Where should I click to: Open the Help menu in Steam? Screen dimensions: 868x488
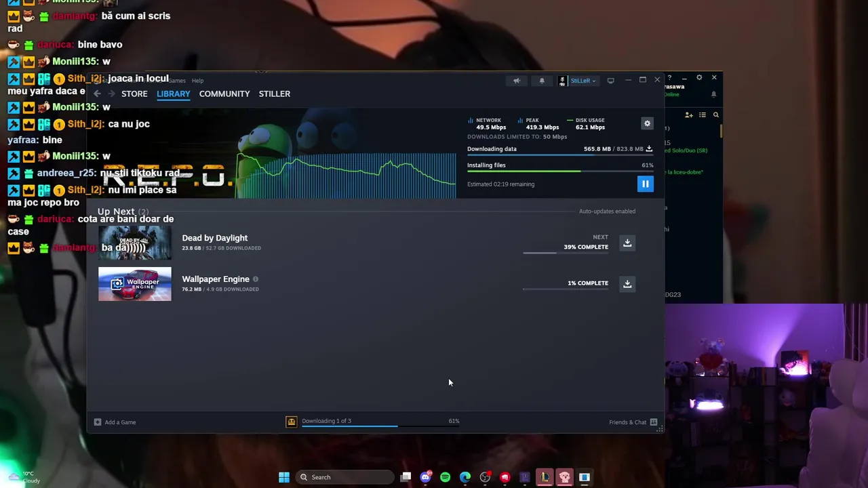[197, 81]
